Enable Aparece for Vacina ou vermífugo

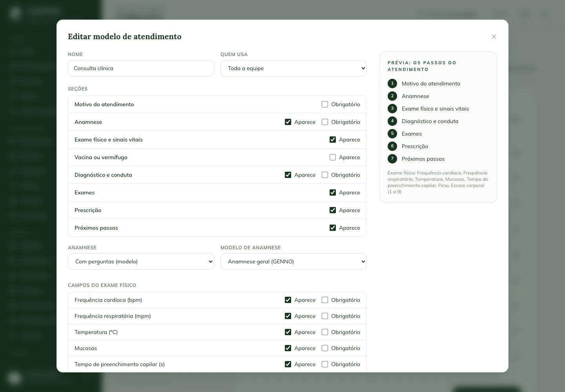(333, 157)
